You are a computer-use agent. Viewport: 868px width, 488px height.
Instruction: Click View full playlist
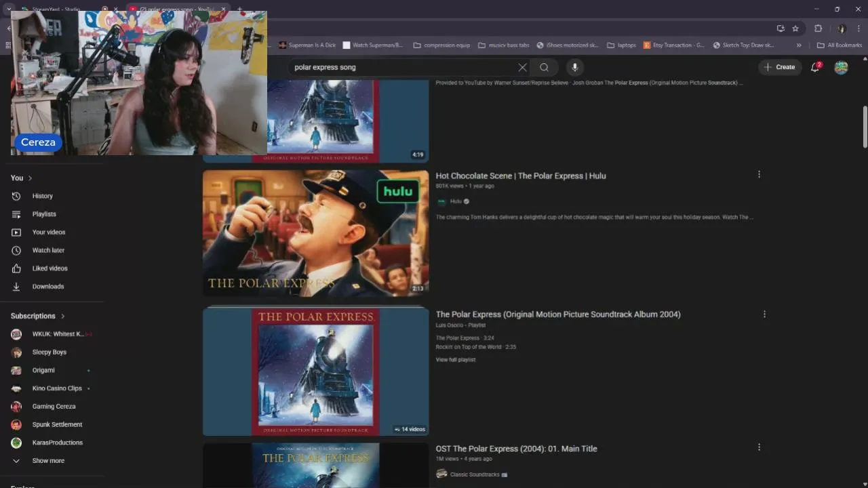click(456, 360)
